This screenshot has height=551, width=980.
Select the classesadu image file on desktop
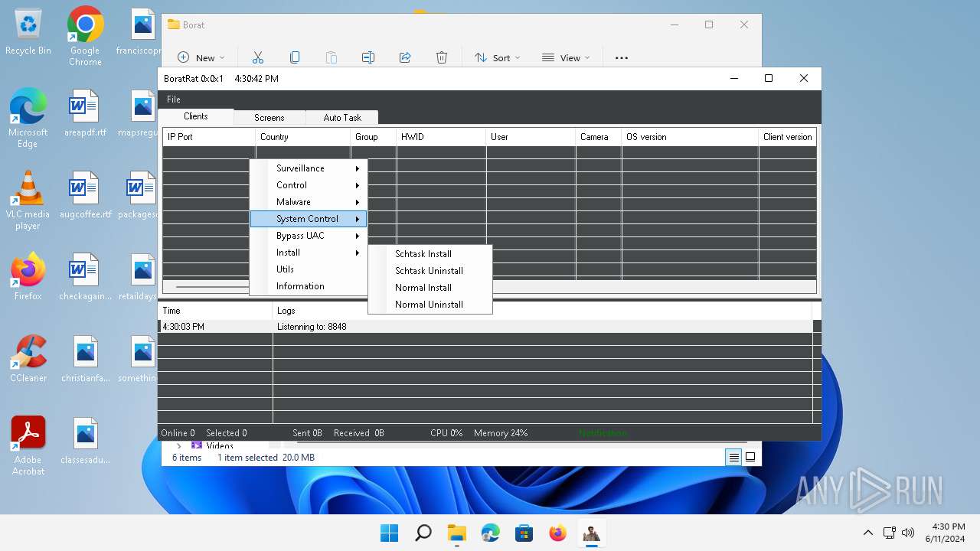[x=85, y=441]
